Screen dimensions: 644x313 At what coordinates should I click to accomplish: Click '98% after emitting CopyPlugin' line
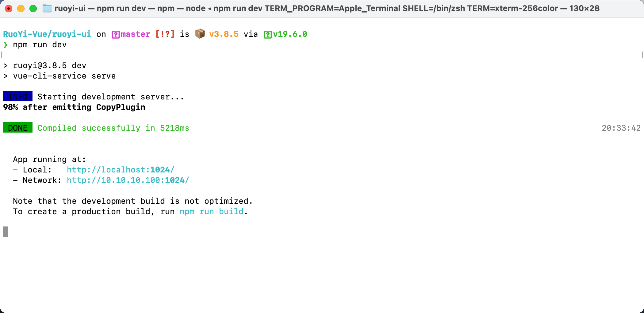click(x=74, y=107)
